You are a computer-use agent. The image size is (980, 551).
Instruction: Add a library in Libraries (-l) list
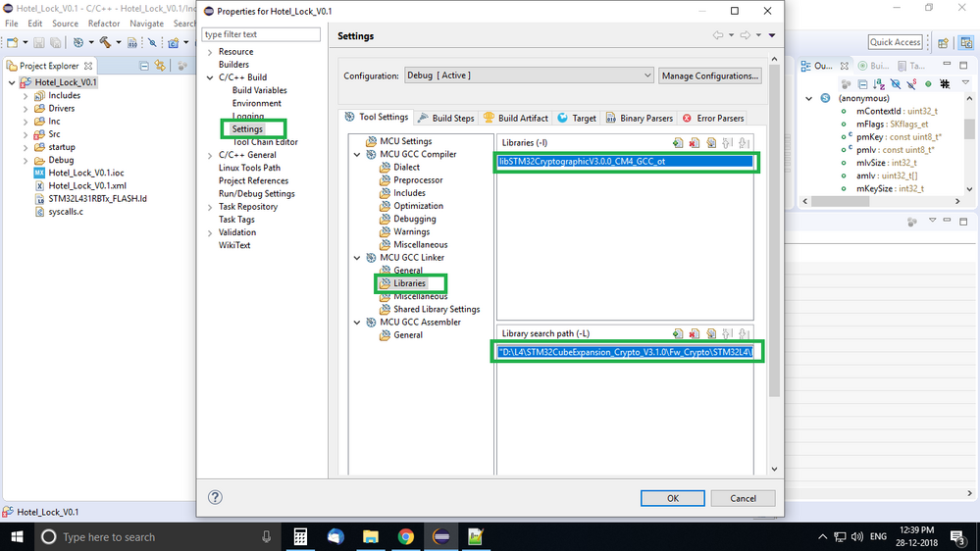(678, 143)
